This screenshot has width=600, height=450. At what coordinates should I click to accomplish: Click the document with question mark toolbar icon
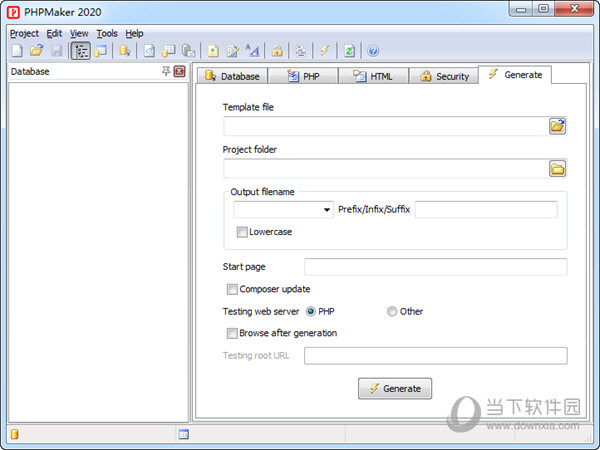click(149, 51)
